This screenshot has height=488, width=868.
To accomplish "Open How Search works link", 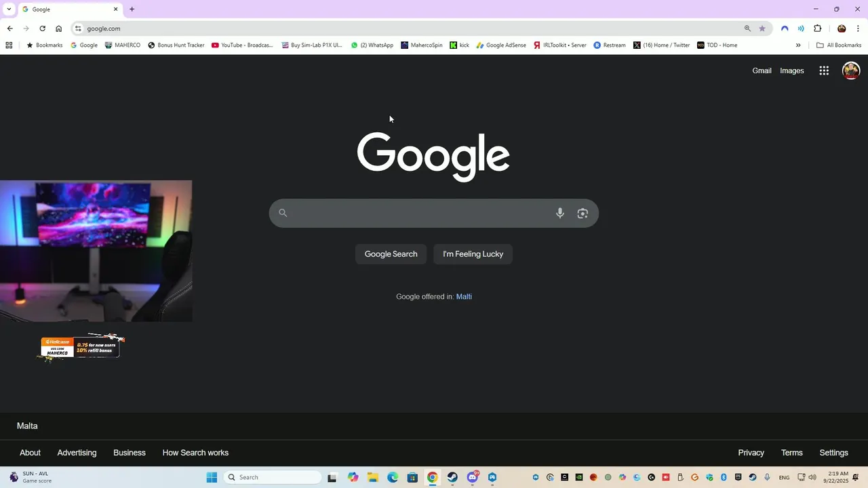I will (x=195, y=453).
